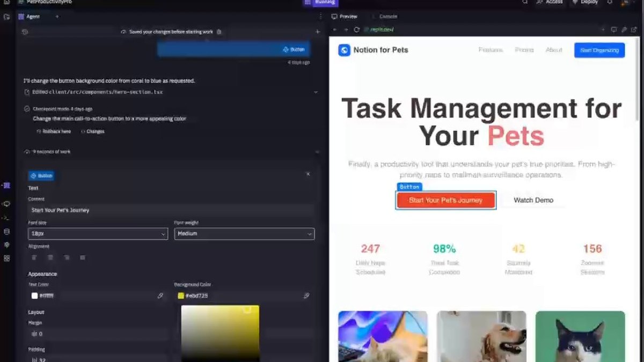Switch to the Preview tab
This screenshot has width=644, height=362.
(345, 17)
